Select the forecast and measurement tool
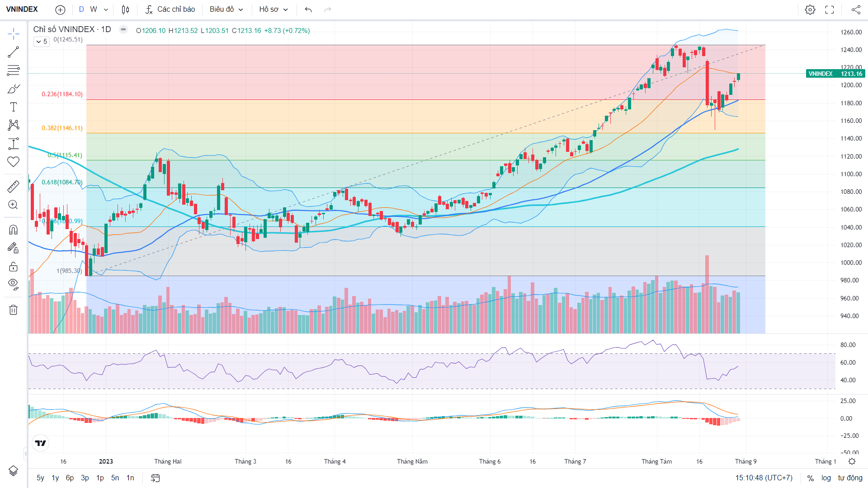 13,144
